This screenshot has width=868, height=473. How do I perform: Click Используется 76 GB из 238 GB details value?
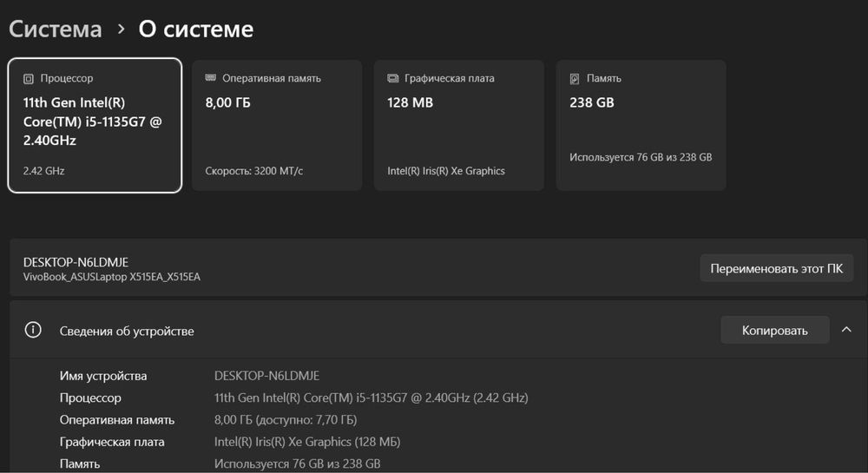coord(297,463)
